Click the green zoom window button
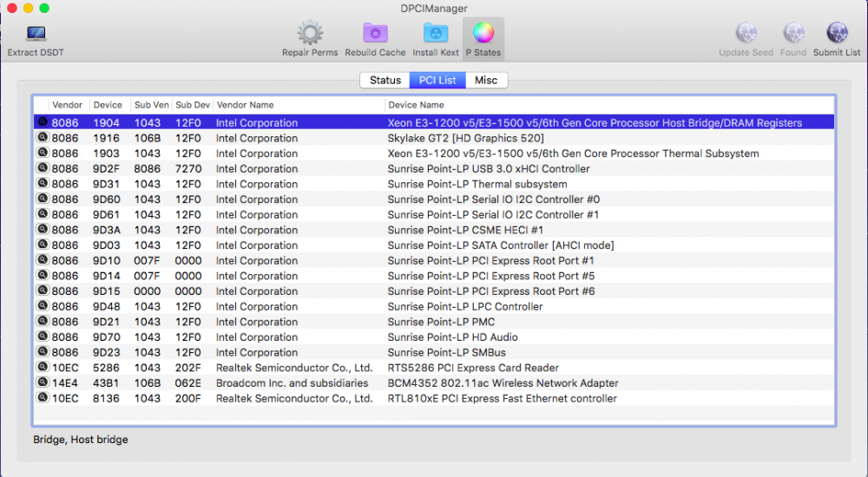The height and width of the screenshot is (477, 868). [44, 8]
